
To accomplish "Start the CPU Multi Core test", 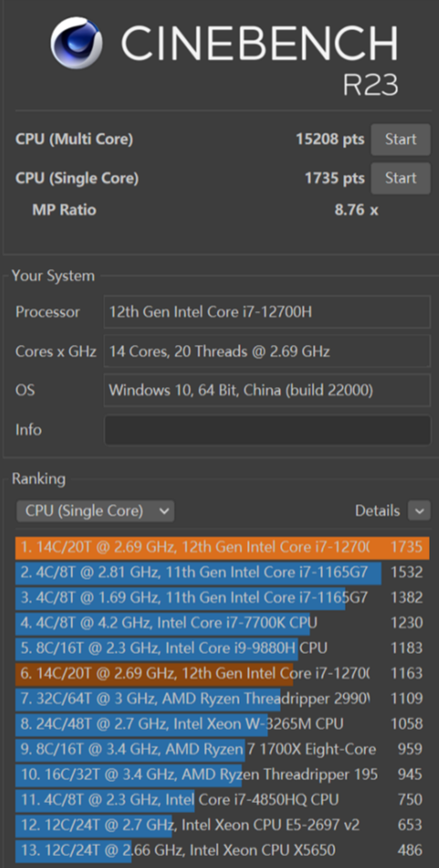I will [x=401, y=140].
